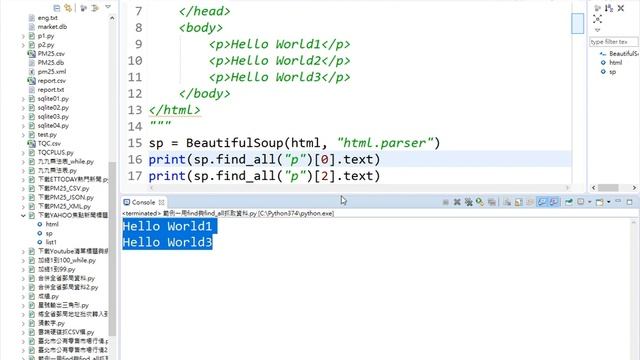Click the Outline filter text field

tap(613, 42)
